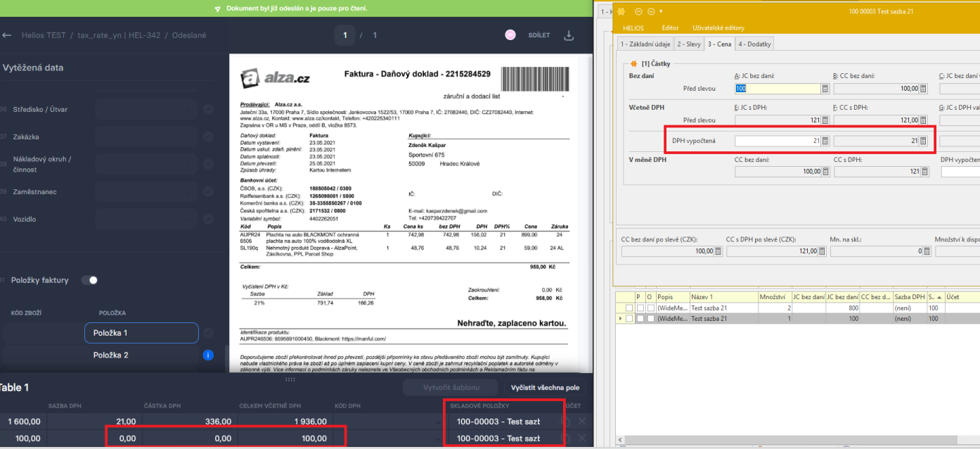
Task: Open calculator for Mn. na skl.
Action: click(926, 251)
